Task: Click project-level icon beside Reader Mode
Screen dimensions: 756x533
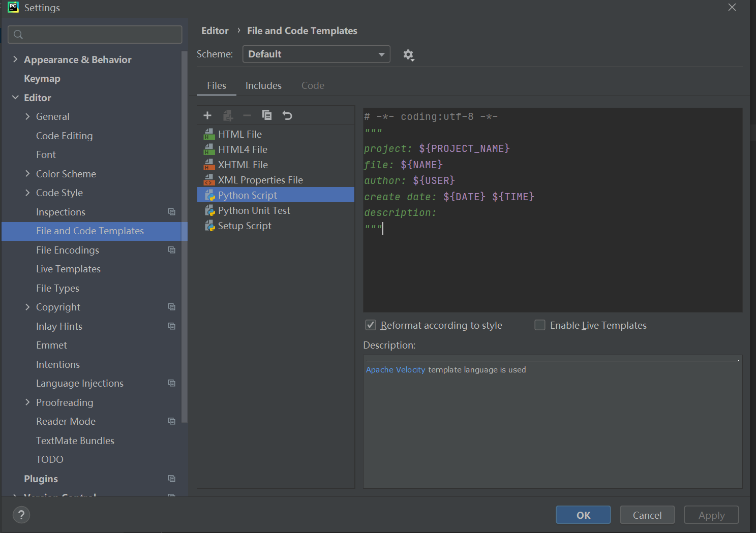Action: click(172, 421)
